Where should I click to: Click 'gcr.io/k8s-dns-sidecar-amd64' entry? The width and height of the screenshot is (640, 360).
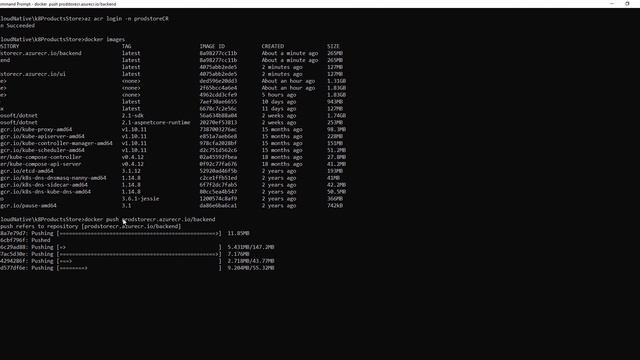44,185
